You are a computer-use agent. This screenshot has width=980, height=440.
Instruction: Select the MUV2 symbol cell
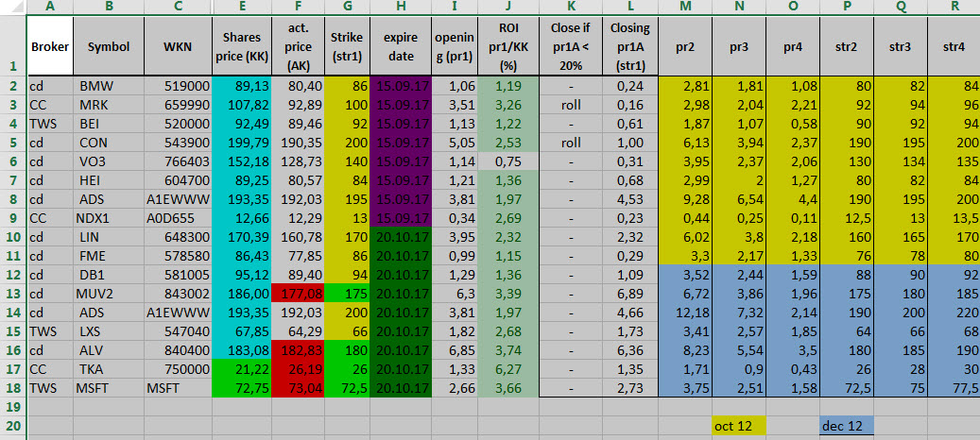109,292
